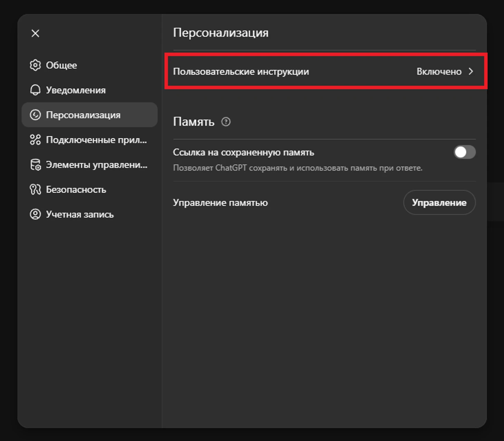
Task: Click the Ссылка на сохраненную память label text
Action: [243, 152]
